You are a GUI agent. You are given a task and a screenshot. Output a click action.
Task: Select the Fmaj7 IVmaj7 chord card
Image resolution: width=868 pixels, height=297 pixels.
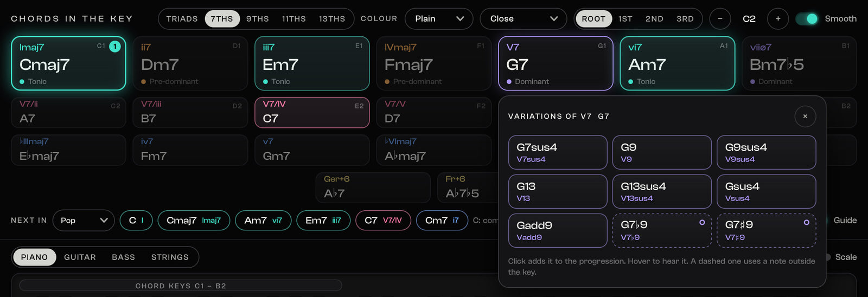tap(433, 63)
